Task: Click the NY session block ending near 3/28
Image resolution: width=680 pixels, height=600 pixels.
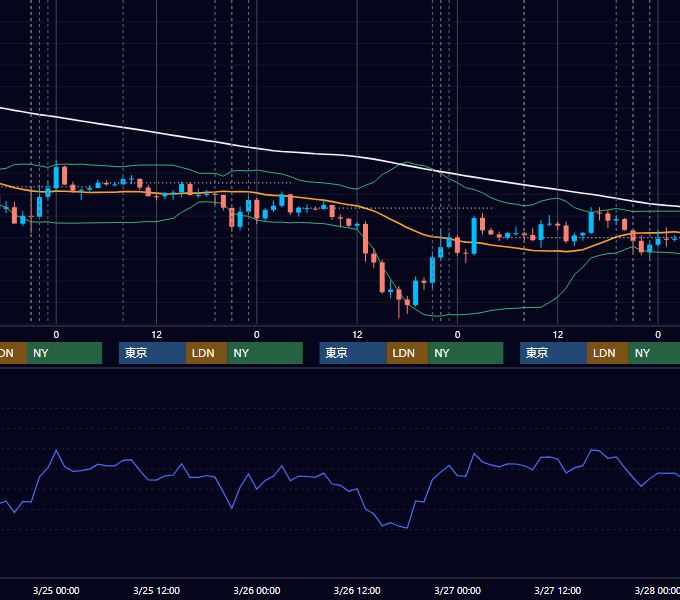Action: (654, 353)
